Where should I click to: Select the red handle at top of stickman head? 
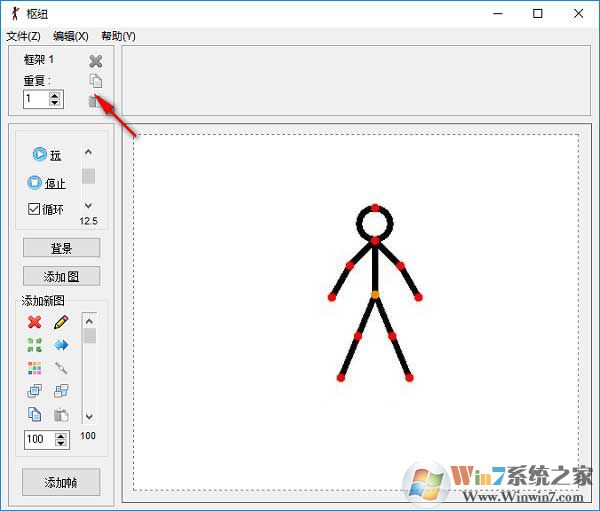pyautogui.click(x=375, y=208)
